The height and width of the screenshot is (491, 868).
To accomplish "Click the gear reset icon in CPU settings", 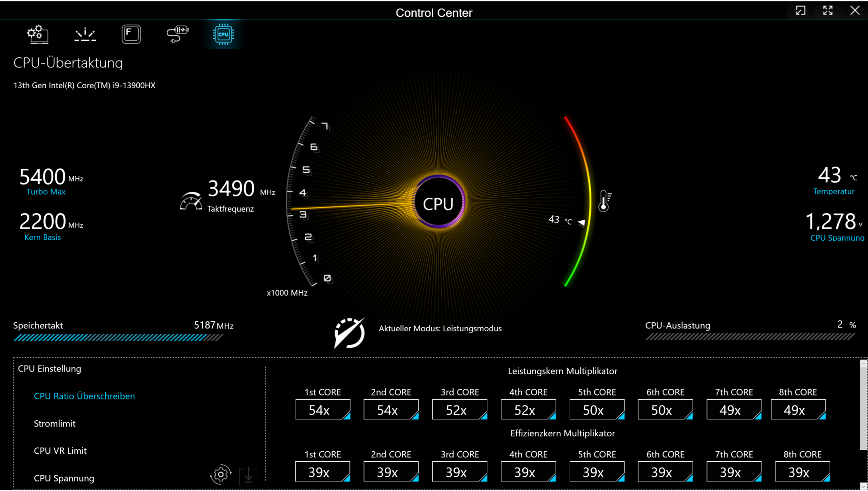I will (x=221, y=474).
